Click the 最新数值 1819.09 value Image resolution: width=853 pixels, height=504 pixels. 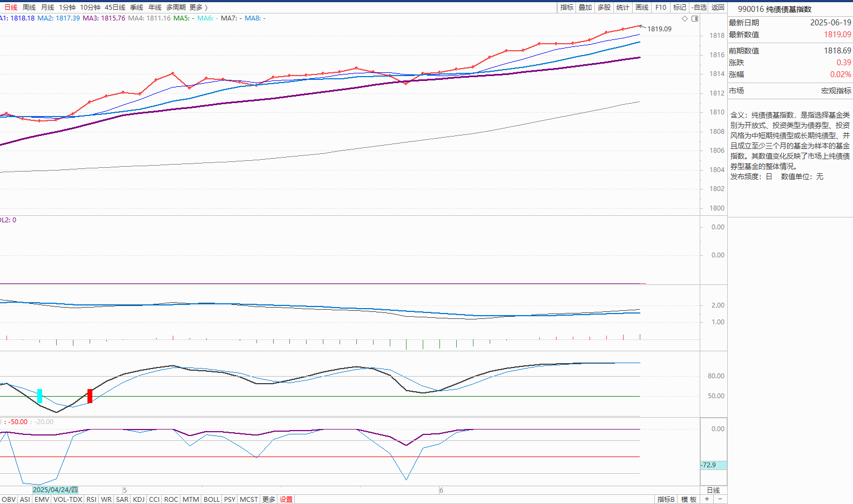click(837, 35)
